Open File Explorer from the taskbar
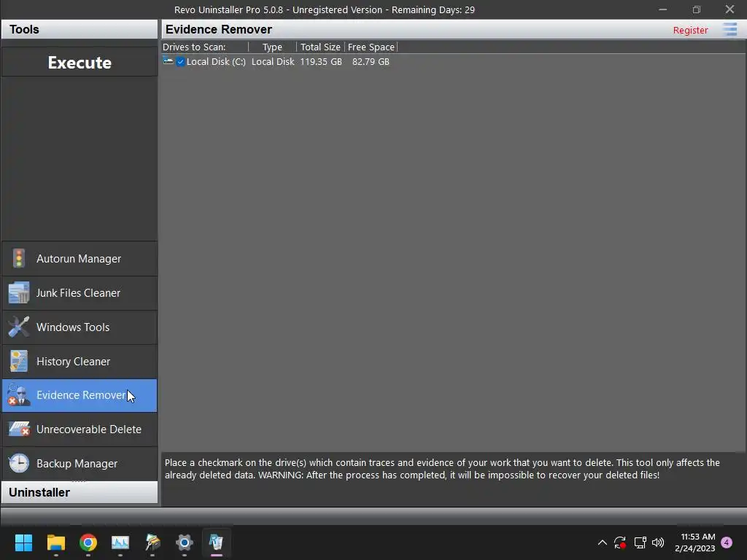Screen dimensions: 747x560 [x=55, y=542]
